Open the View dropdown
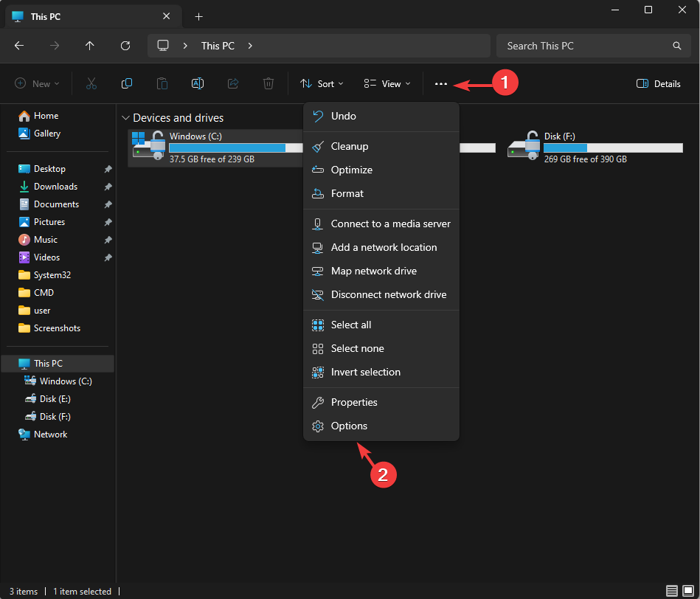Screen dimensions: 700x599 (x=387, y=84)
